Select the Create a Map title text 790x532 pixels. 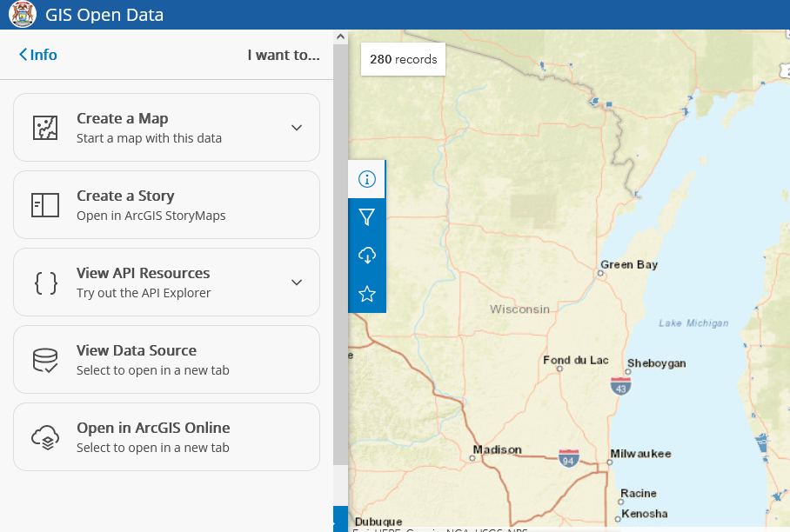(x=123, y=118)
